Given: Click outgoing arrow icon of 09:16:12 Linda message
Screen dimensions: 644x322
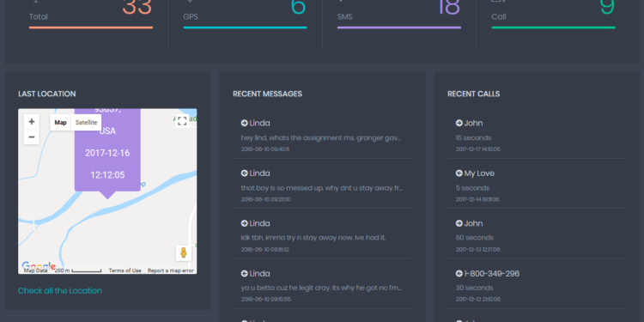Looking at the screenshot, I should (245, 223).
